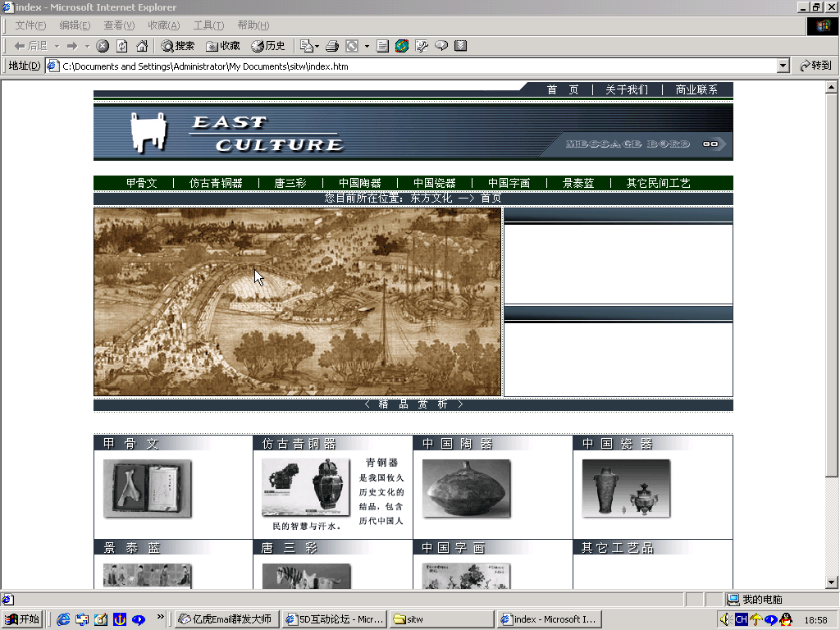
Task: Click the volume speaker tray icon
Action: [x=725, y=619]
